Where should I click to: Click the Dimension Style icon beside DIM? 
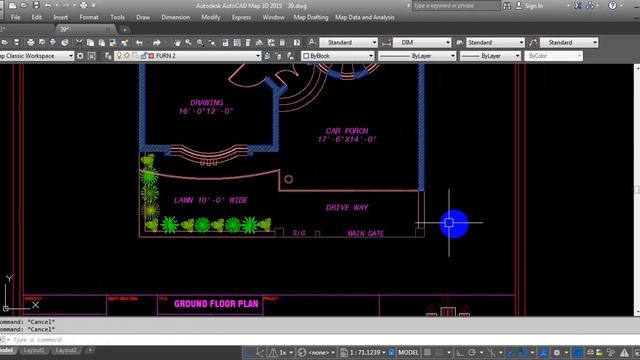(387, 42)
